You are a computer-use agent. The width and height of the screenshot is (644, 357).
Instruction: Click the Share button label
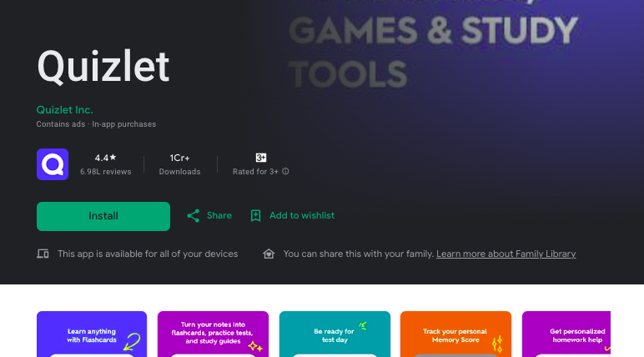219,216
